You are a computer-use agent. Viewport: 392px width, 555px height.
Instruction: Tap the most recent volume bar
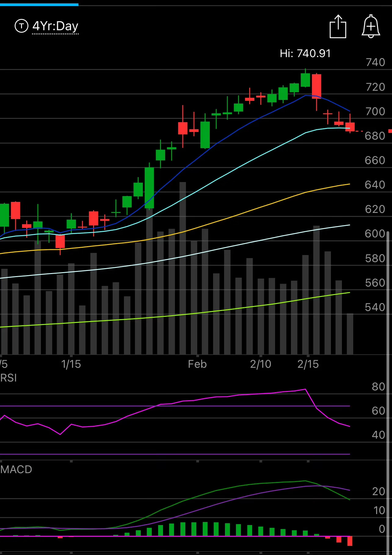(x=350, y=334)
